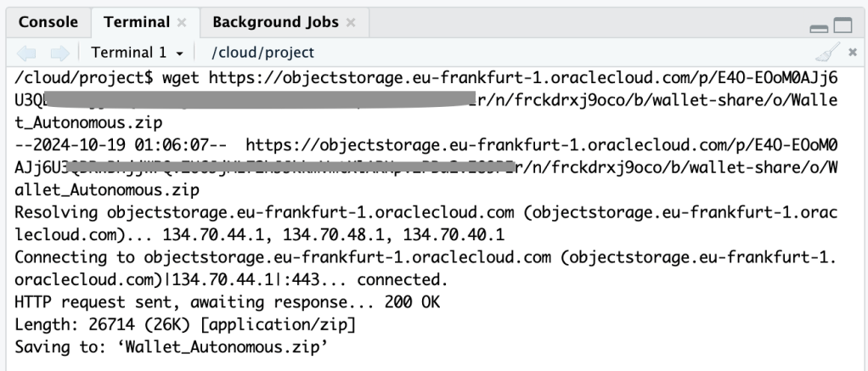Screen dimensions: 868x371
Task: Minimize the console pane
Action: click(x=819, y=27)
